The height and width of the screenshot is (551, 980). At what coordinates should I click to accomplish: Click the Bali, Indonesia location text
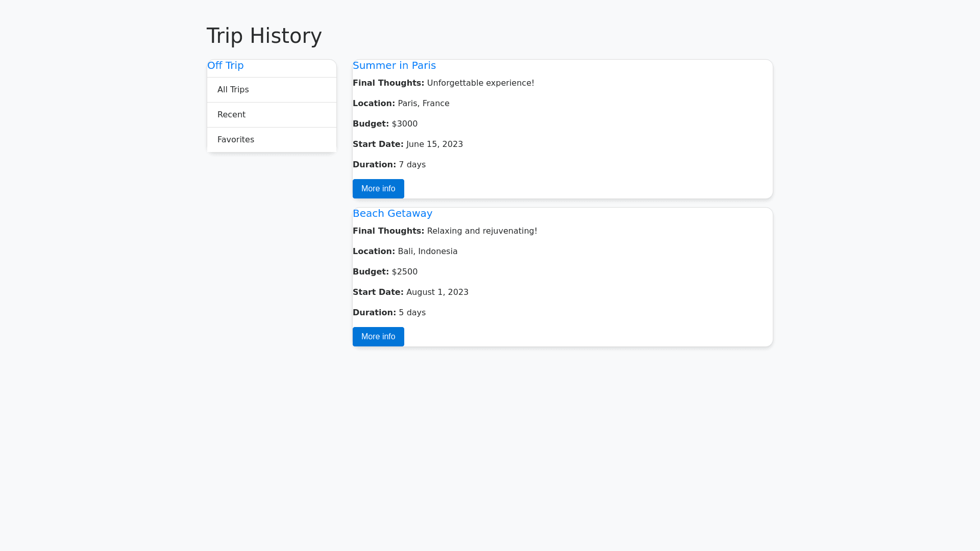point(427,252)
